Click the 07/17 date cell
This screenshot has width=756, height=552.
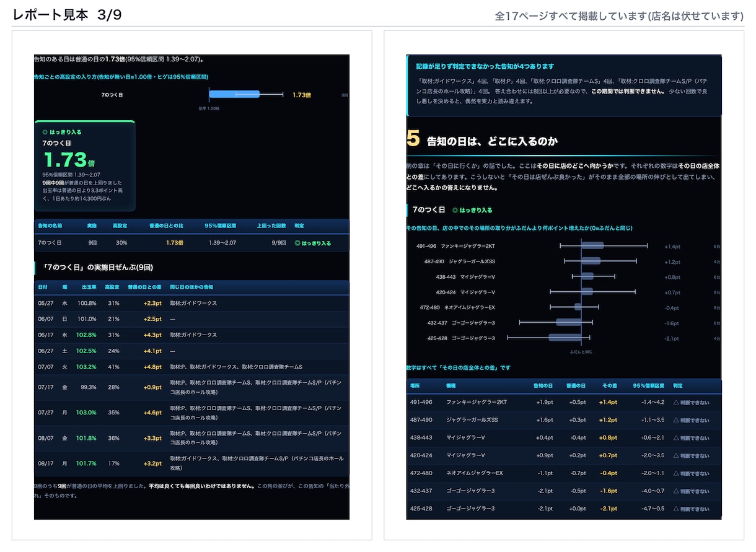(x=46, y=388)
